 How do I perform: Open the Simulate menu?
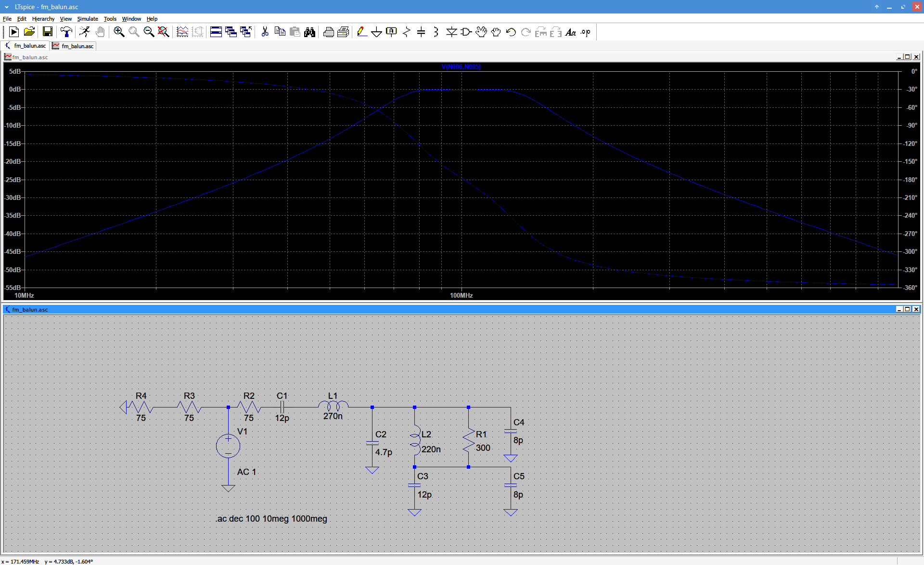point(88,19)
